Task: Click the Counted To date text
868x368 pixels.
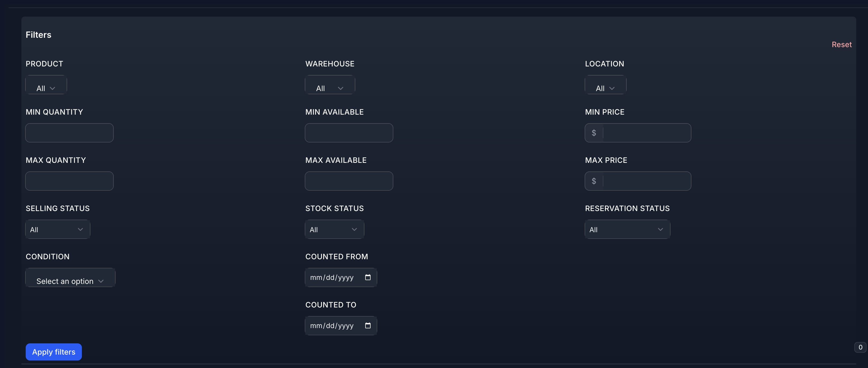Action: click(x=332, y=325)
